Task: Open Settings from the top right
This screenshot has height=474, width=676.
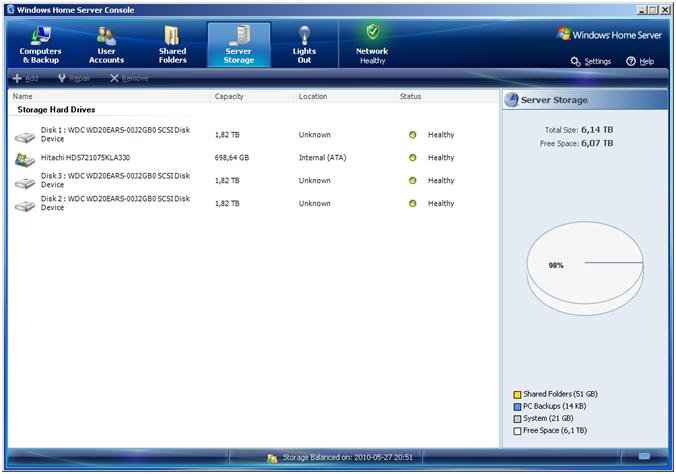Action: (591, 61)
